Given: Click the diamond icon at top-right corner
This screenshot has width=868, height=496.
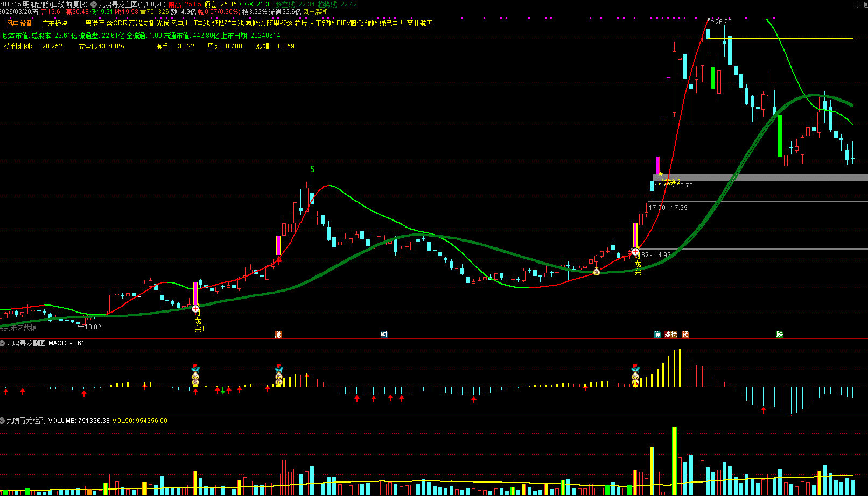Looking at the screenshot, I should pos(857,4).
